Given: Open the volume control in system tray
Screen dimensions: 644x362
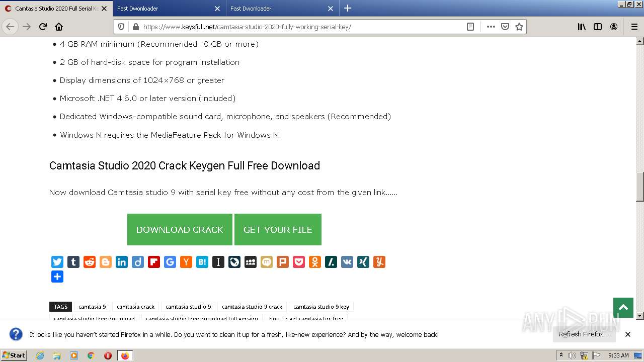Looking at the screenshot, I should 572,355.
